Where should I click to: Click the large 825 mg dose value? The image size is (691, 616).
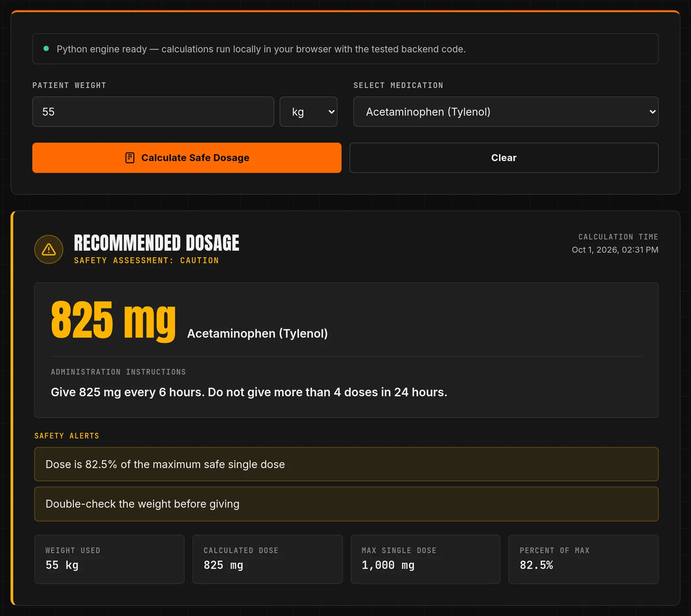113,321
